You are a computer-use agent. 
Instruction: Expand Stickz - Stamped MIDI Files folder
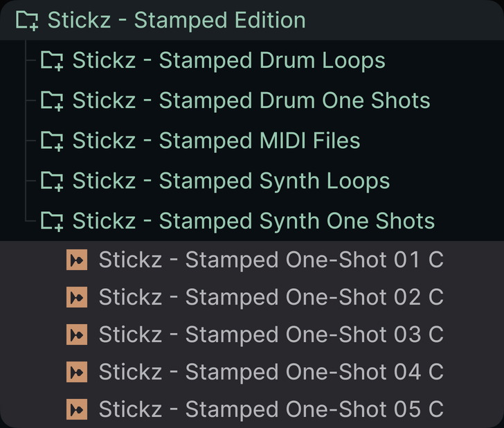[x=252, y=141]
